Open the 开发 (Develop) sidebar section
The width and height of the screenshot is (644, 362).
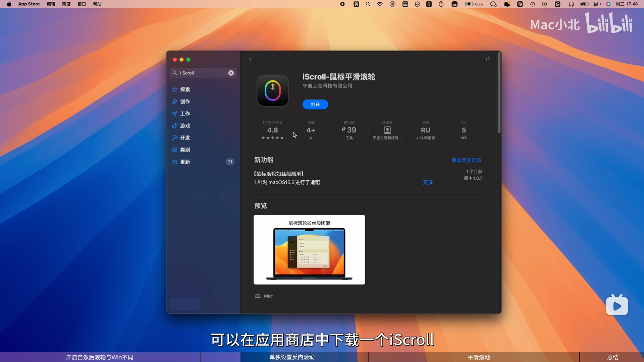pos(185,138)
